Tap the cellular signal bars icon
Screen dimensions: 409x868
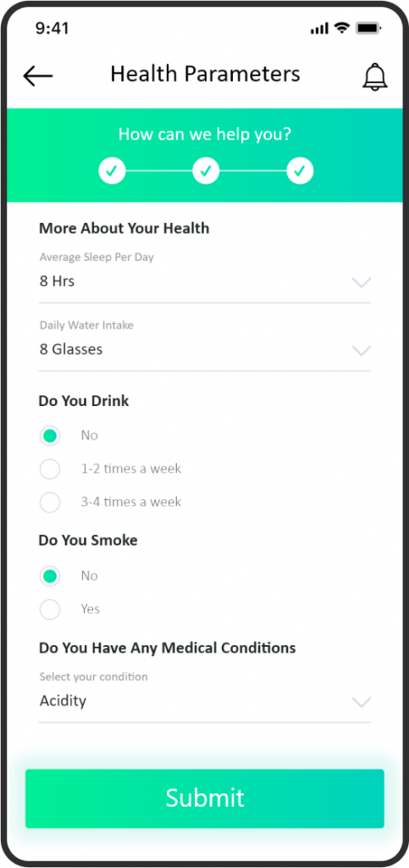(x=319, y=29)
